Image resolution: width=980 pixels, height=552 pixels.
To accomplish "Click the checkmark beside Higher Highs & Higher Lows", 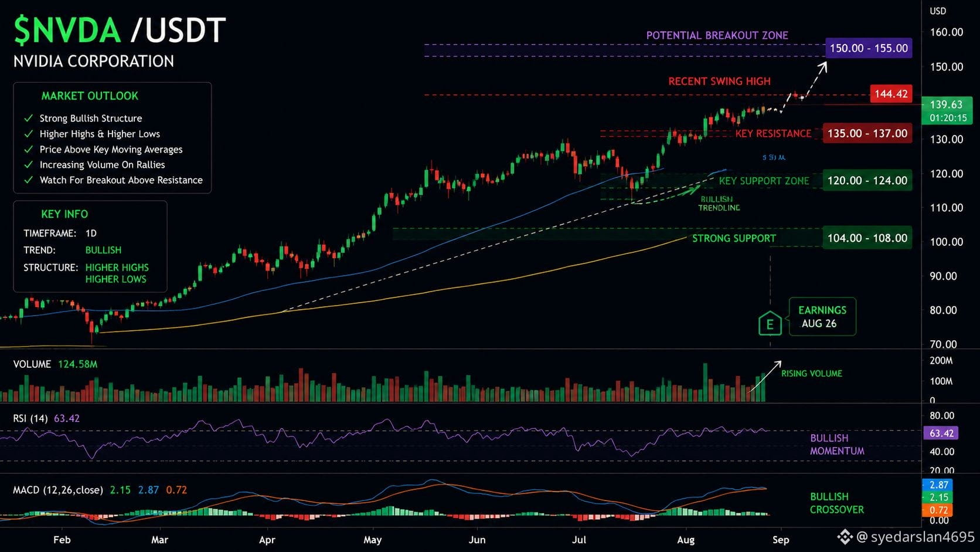I will pyautogui.click(x=28, y=134).
